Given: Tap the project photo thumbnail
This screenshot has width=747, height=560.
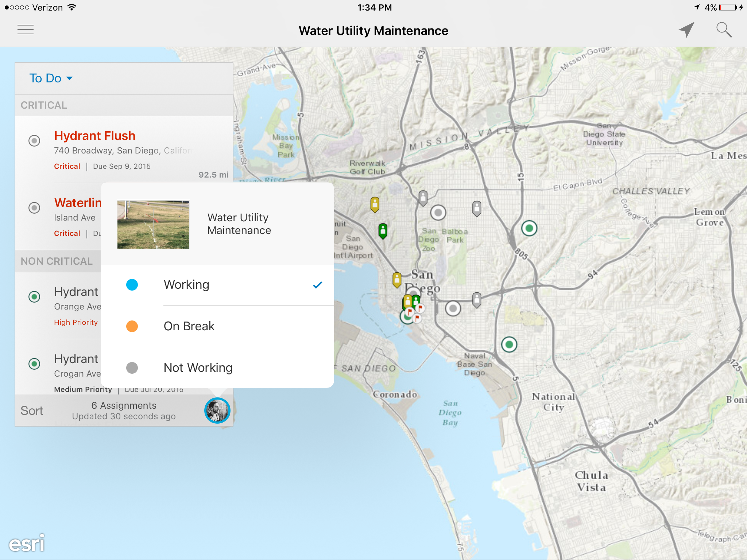Looking at the screenshot, I should (x=153, y=224).
